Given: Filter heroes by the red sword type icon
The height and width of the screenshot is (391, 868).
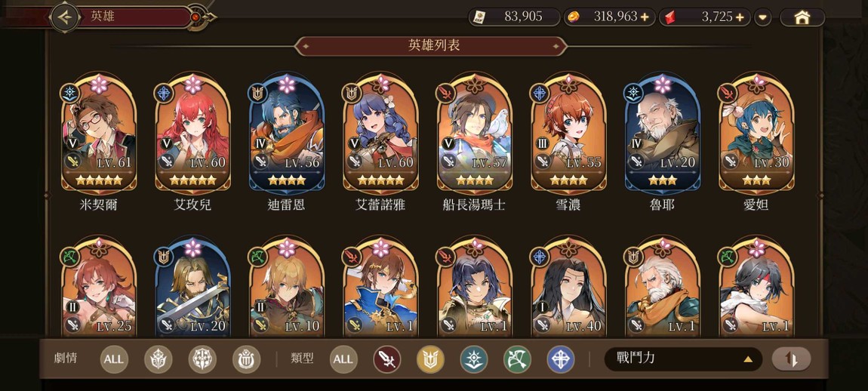Looking at the screenshot, I should pos(386,359).
